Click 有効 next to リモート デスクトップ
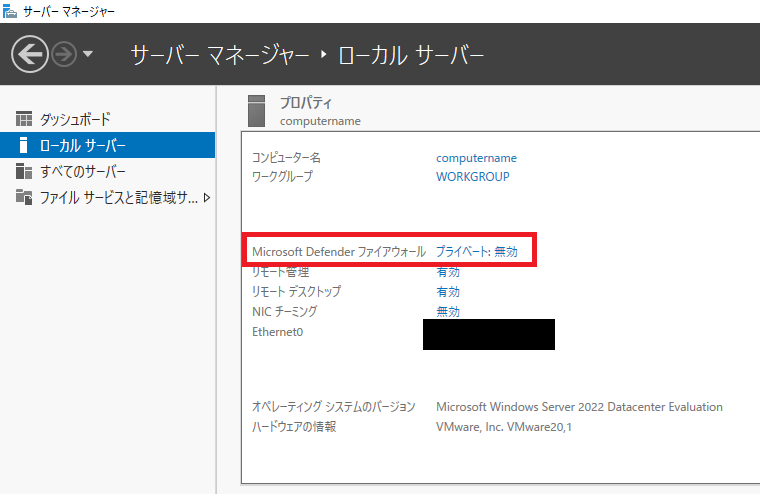 tap(448, 292)
